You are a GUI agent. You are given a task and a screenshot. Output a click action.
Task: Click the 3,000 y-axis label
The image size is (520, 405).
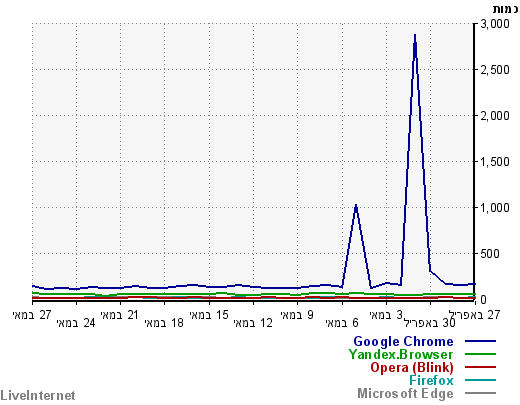(495, 24)
